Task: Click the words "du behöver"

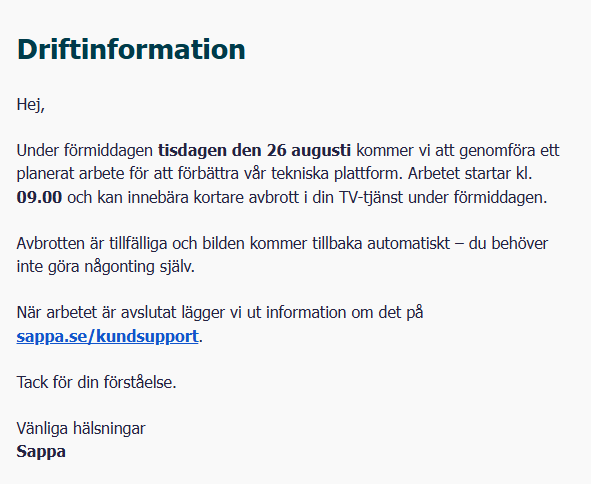Action: [x=508, y=244]
